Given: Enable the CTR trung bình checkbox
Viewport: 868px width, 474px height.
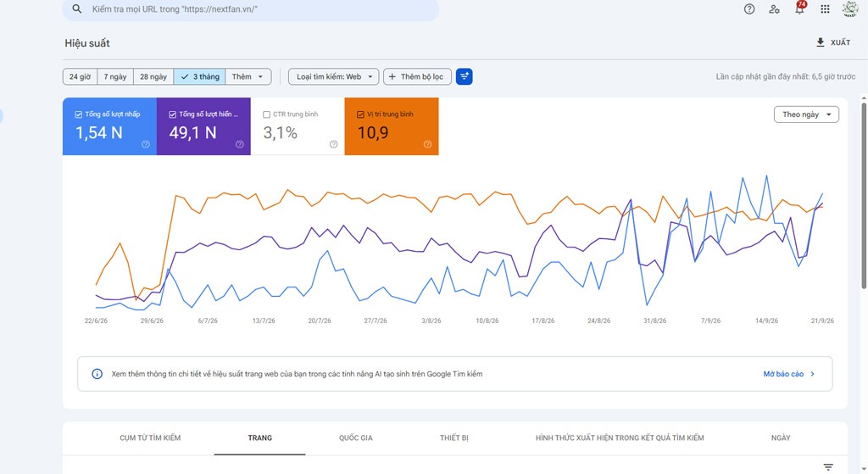Looking at the screenshot, I should click(x=266, y=114).
